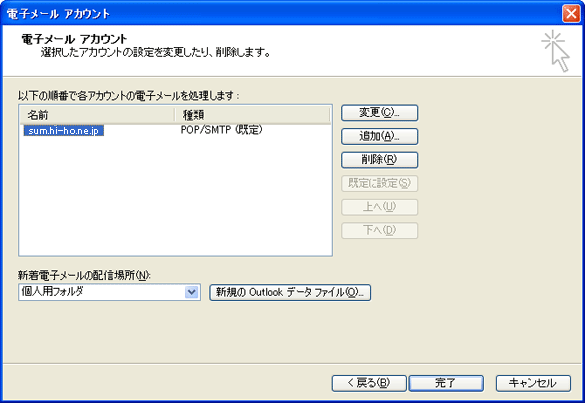Click the disabled 上へ(U) button
The width and height of the screenshot is (585, 403).
[x=379, y=207]
